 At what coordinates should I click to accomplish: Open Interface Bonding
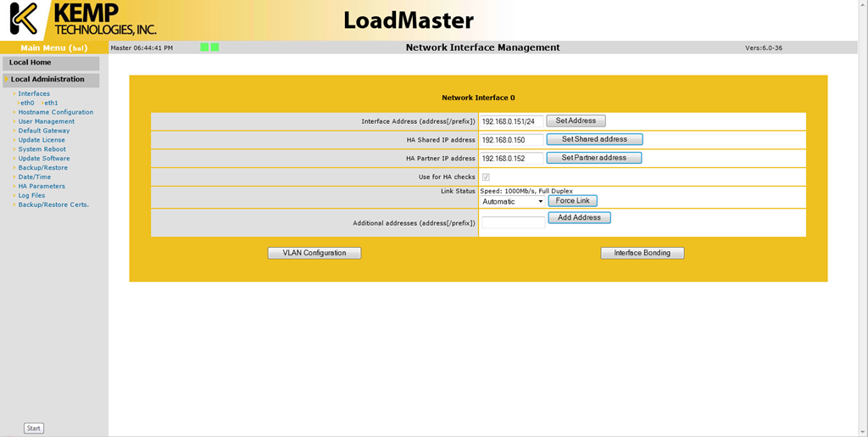643,253
